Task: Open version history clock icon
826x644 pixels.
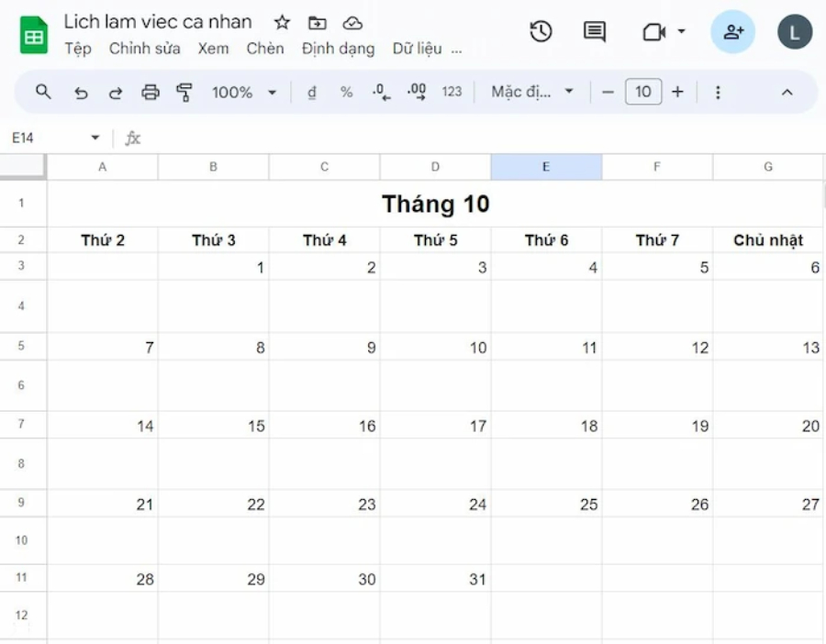Action: click(541, 31)
